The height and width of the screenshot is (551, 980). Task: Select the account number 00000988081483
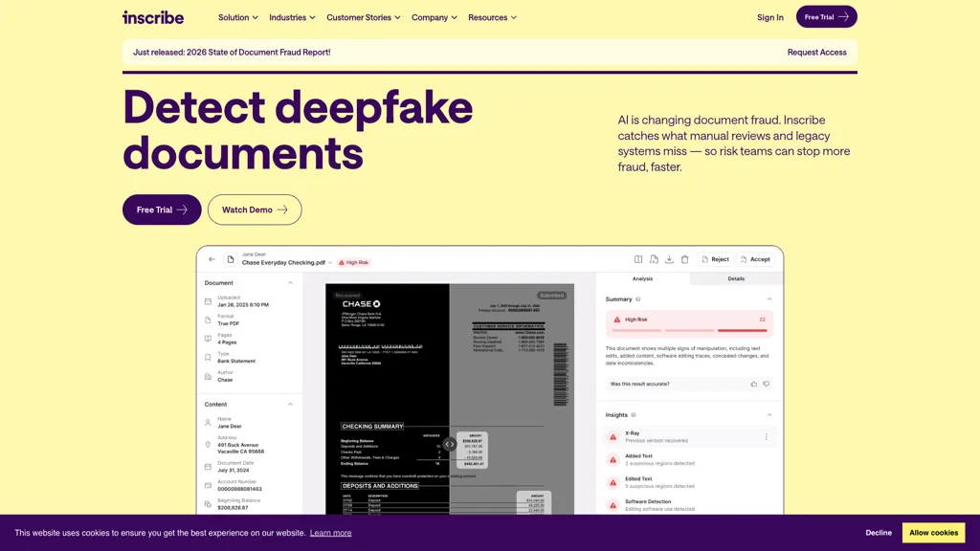(239, 489)
